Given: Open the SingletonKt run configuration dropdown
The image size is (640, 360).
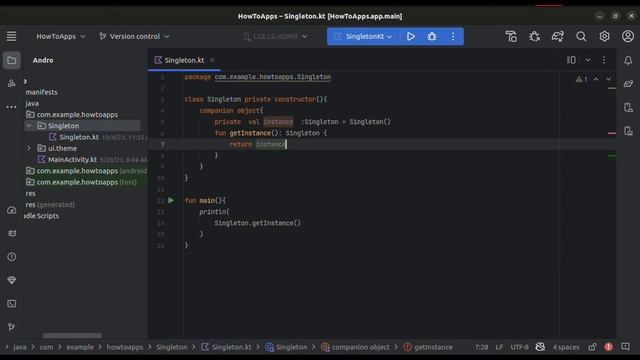Looking at the screenshot, I should [x=363, y=36].
